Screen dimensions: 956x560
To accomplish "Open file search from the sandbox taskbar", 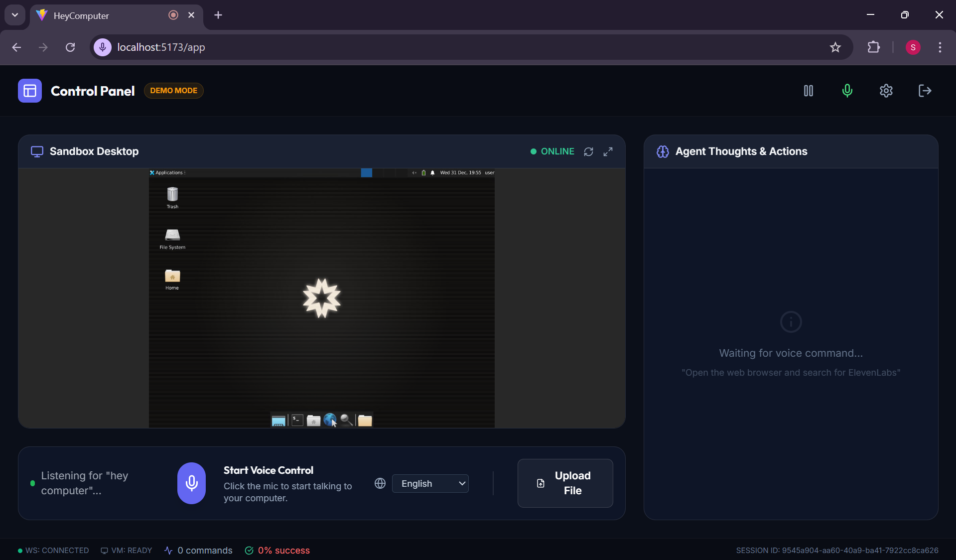I will [x=345, y=420].
